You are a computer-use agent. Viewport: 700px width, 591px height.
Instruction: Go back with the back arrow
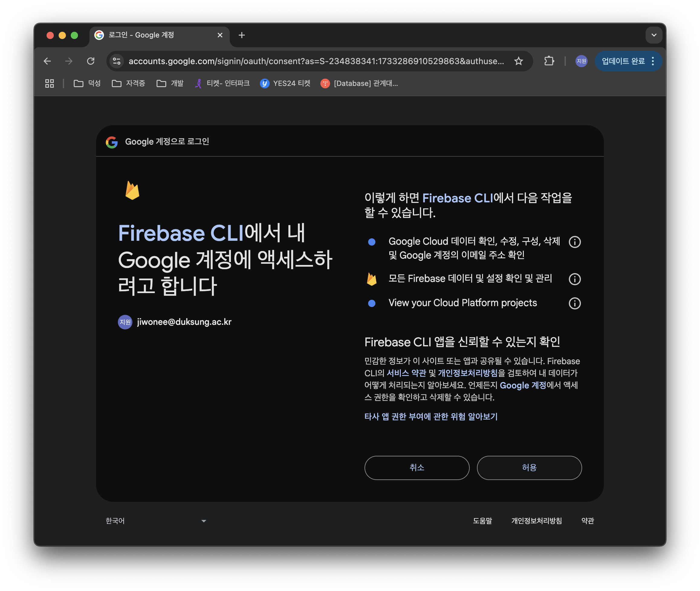[47, 61]
